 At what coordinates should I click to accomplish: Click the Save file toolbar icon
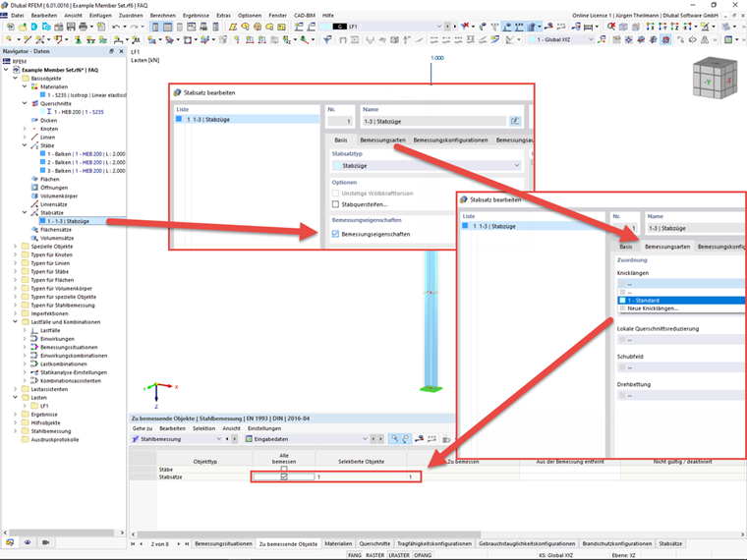tap(71, 27)
